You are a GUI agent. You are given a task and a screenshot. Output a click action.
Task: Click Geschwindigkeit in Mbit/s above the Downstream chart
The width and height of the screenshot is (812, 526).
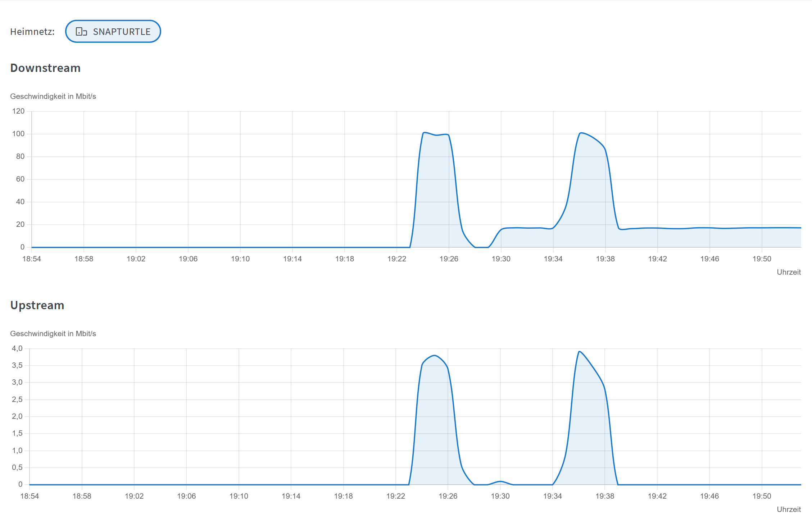tap(53, 96)
